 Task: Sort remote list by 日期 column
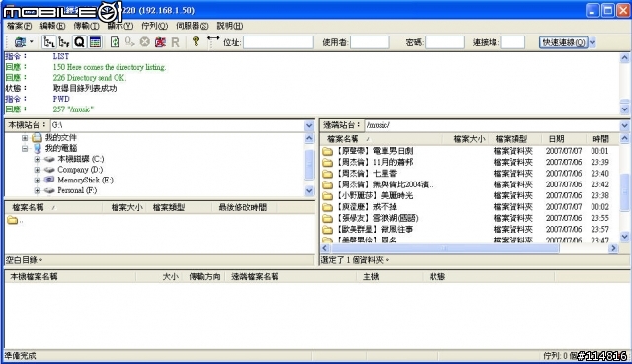click(564, 139)
